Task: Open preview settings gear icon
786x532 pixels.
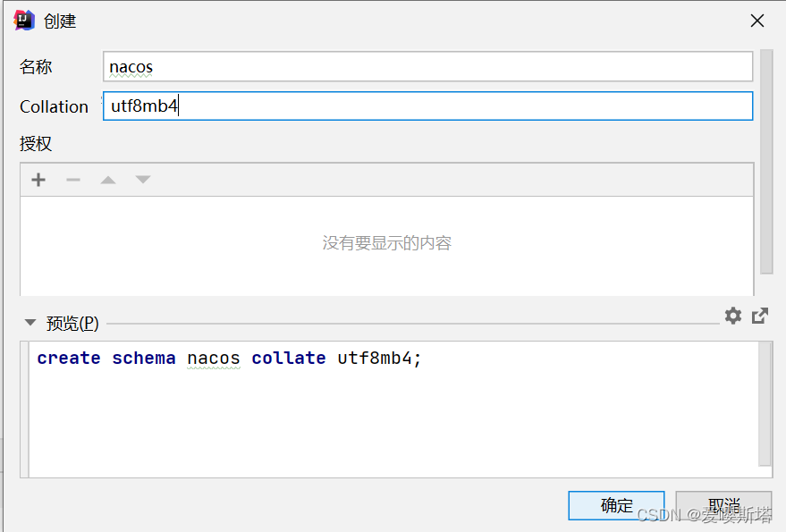Action: pos(733,316)
